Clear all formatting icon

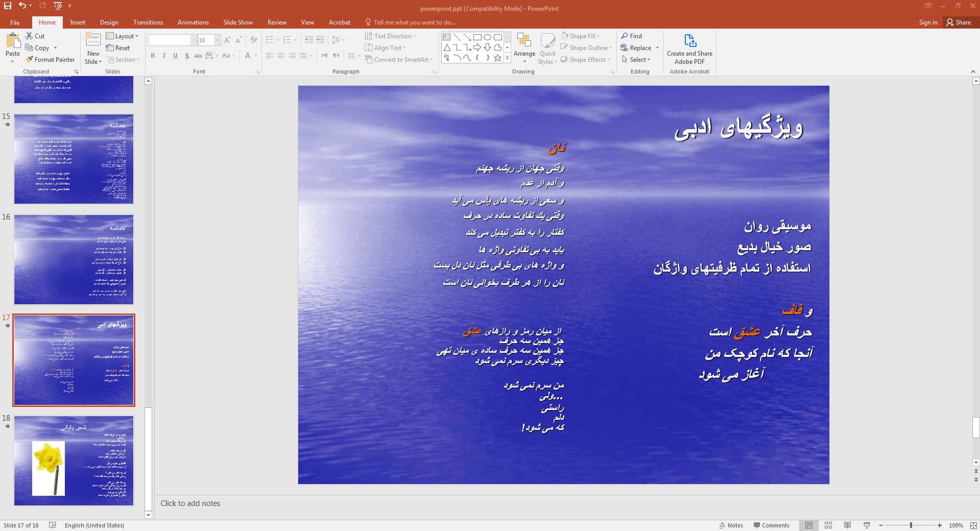tap(254, 40)
